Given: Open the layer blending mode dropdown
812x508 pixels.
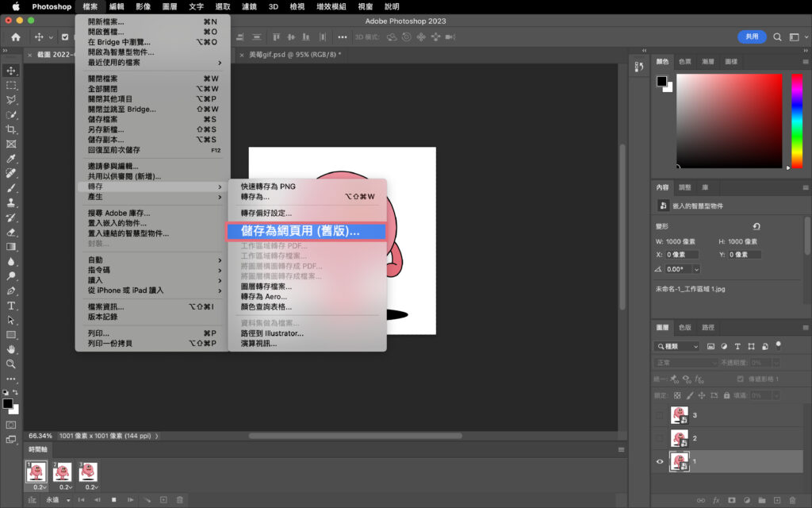Looking at the screenshot, I should 684,362.
